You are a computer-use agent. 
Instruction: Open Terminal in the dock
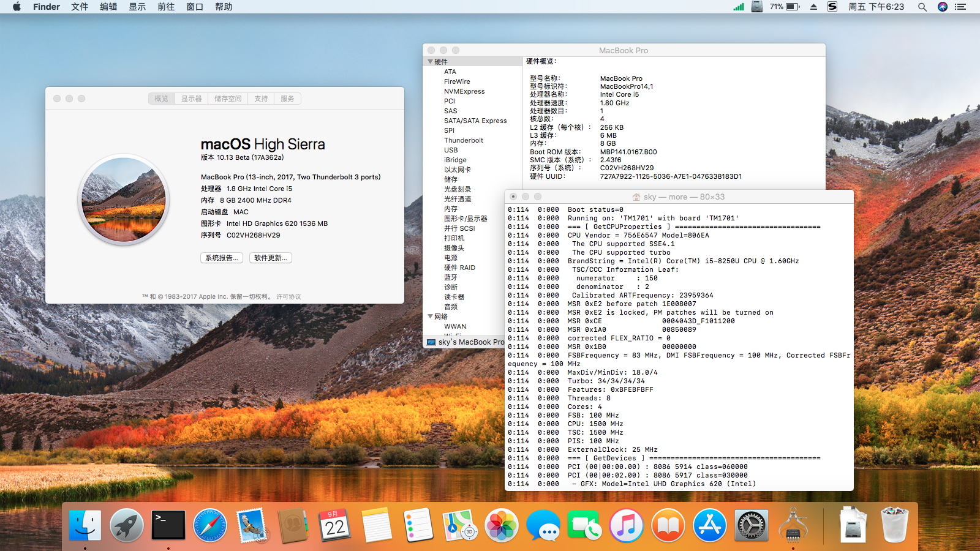point(168,525)
